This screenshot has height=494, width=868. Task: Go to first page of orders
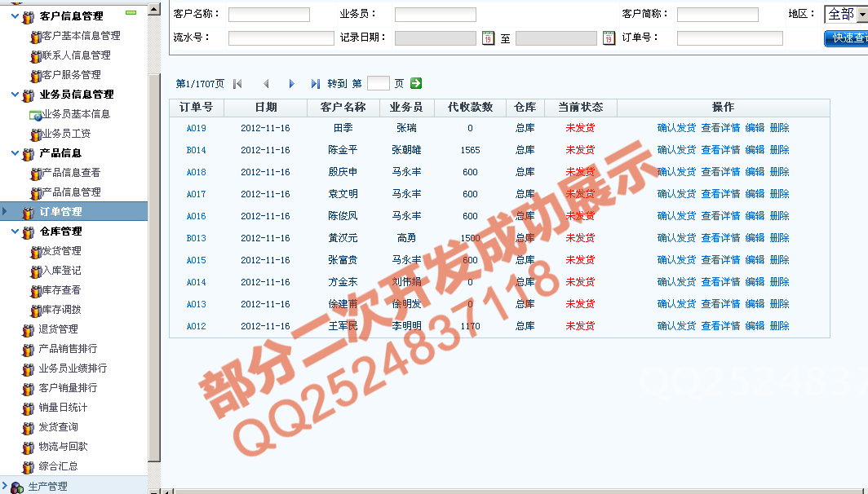point(237,83)
